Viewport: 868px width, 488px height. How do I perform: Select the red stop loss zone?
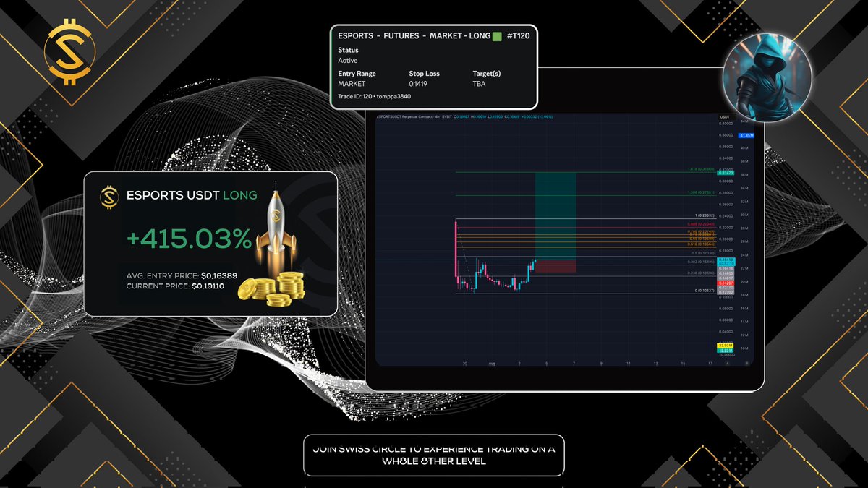(556, 266)
